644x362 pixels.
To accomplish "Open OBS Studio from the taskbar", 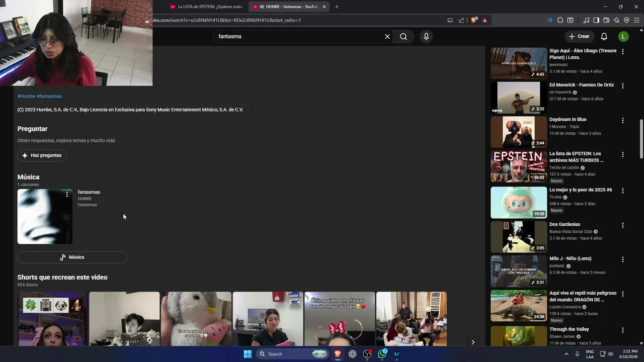I will point(367,354).
